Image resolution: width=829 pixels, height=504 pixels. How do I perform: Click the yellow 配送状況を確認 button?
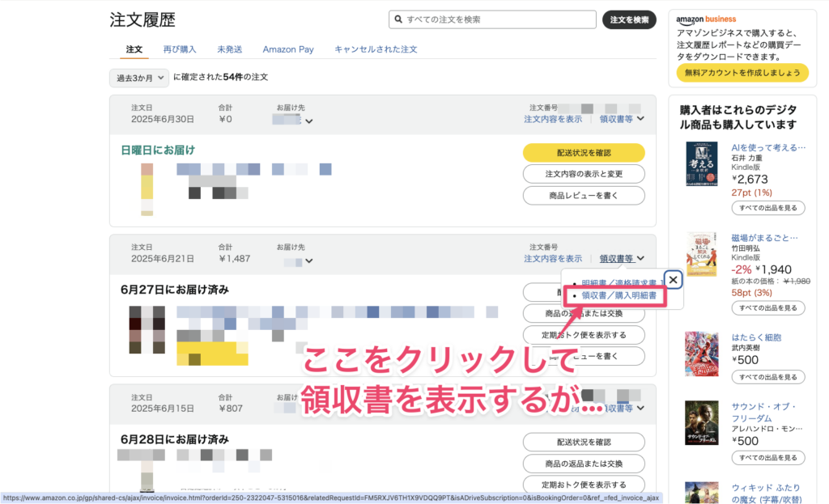tap(584, 153)
